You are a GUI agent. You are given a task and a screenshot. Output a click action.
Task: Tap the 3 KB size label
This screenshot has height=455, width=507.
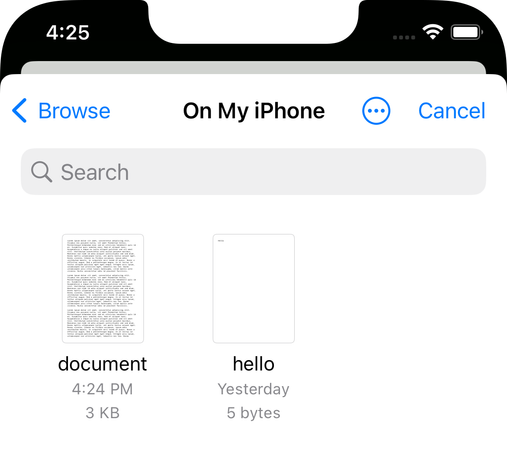[x=102, y=413]
